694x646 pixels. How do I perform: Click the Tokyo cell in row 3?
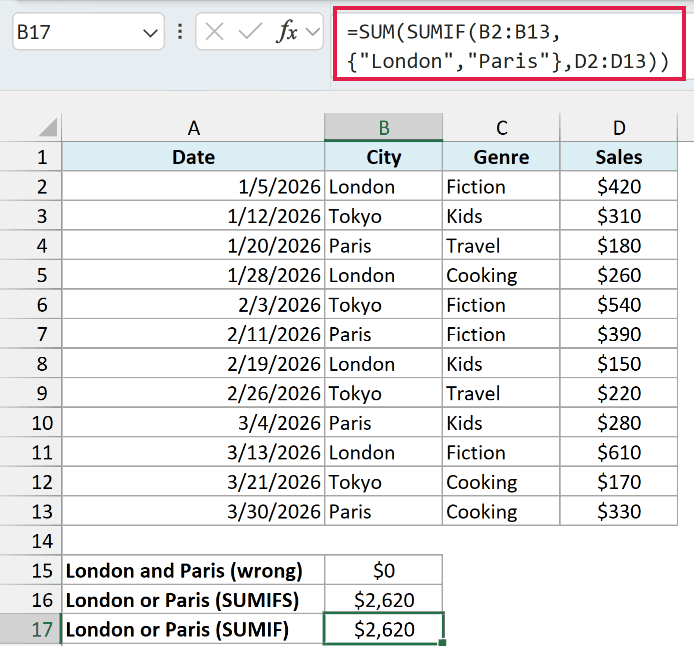[383, 216]
